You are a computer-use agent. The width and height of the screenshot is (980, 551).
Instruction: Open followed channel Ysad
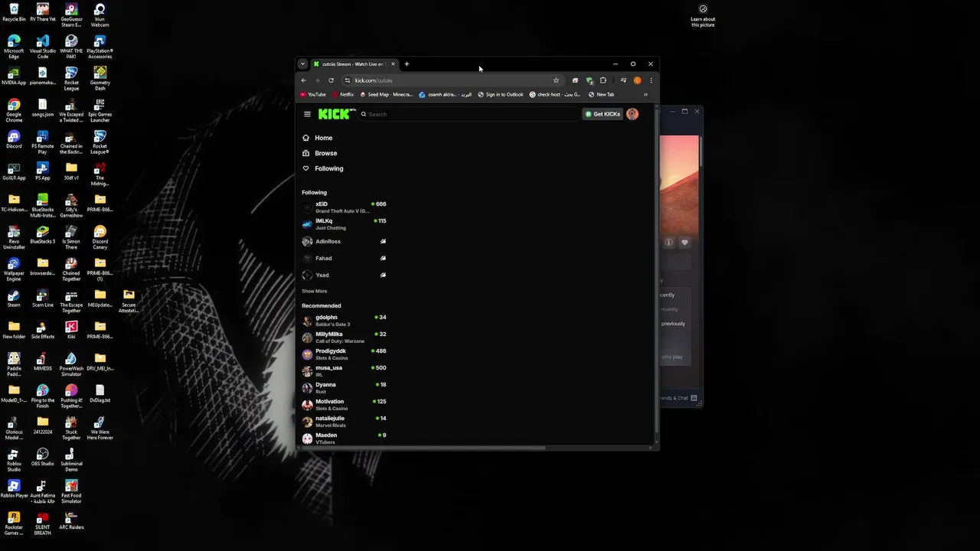[x=345, y=275]
